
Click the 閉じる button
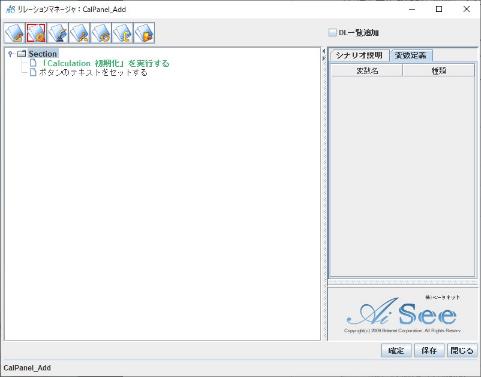[x=462, y=351]
